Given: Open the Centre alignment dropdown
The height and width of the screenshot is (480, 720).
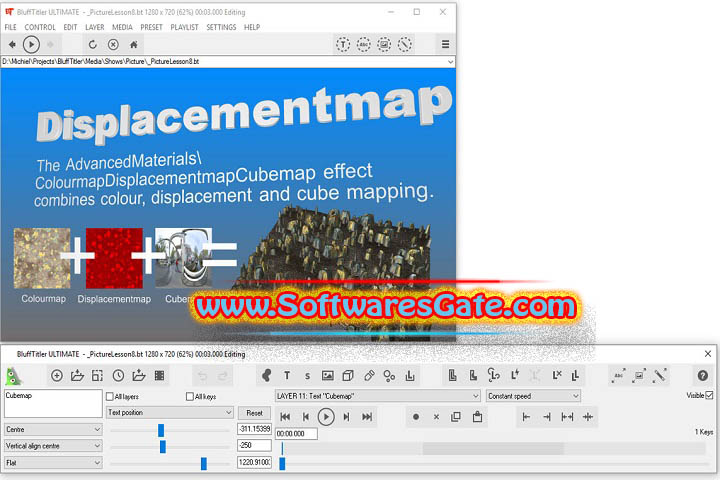Looking at the screenshot, I should [53, 429].
